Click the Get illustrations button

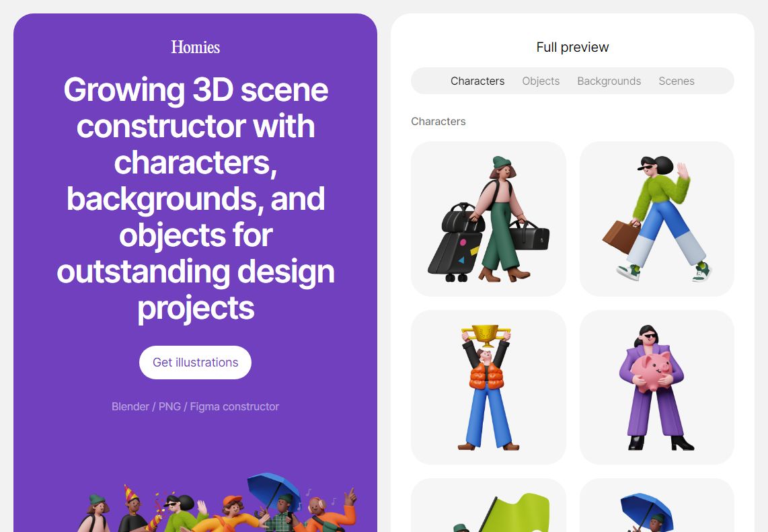pos(196,363)
